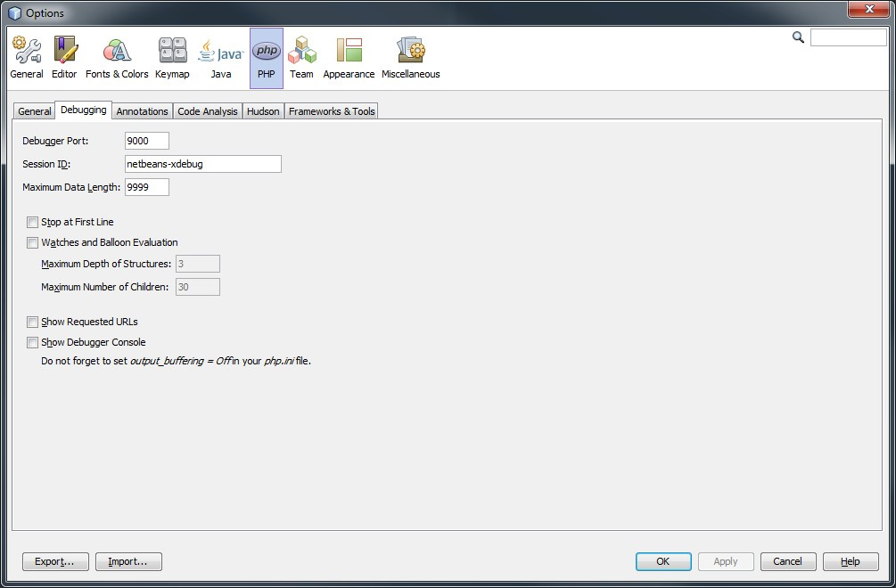Open the Miscellaneous options category
This screenshot has height=588, width=896.
pos(410,58)
